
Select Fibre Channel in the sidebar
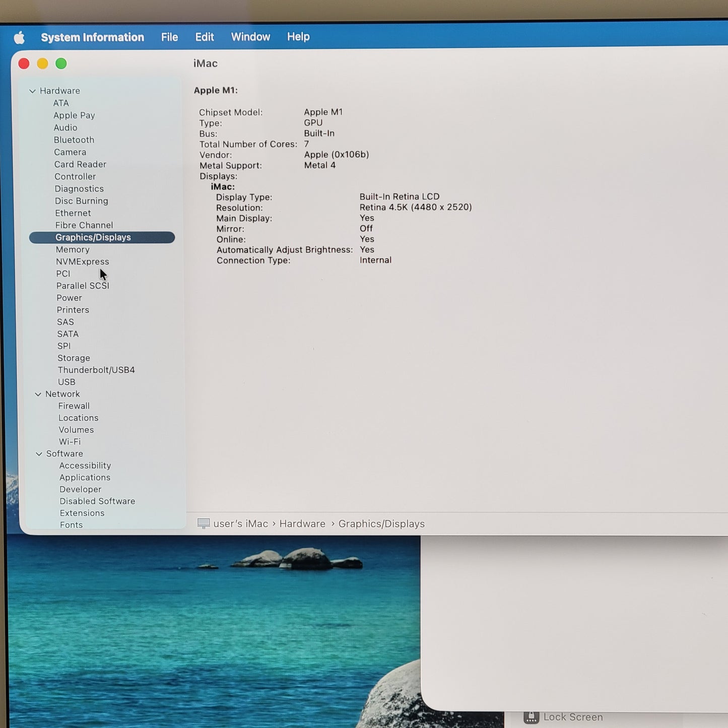click(x=84, y=225)
